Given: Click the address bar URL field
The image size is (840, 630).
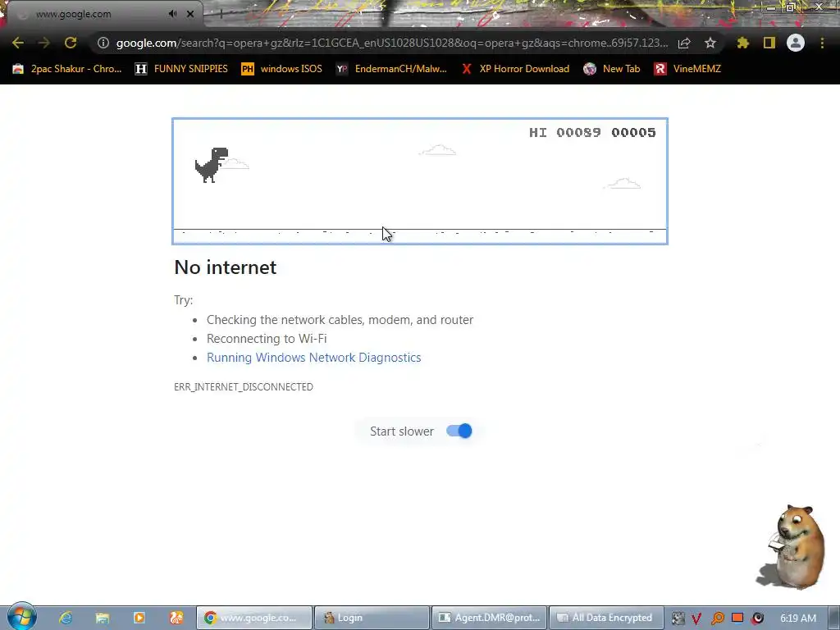Looking at the screenshot, I should click(391, 43).
